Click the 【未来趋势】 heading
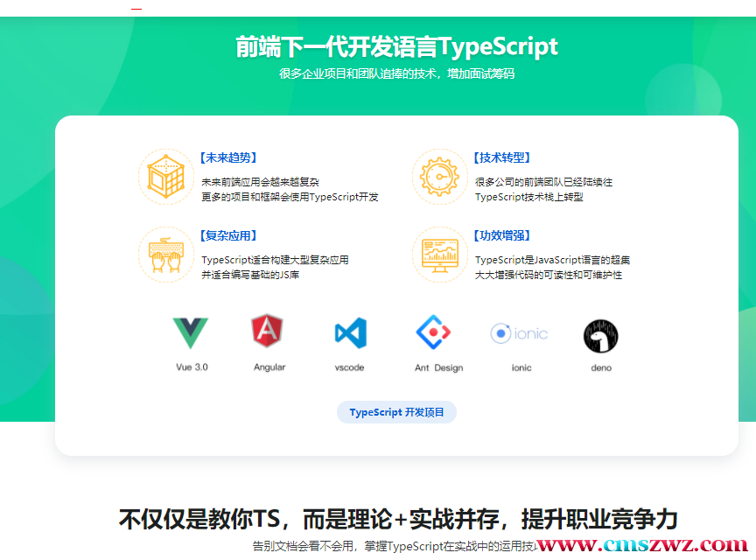This screenshot has width=756, height=560. click(228, 158)
